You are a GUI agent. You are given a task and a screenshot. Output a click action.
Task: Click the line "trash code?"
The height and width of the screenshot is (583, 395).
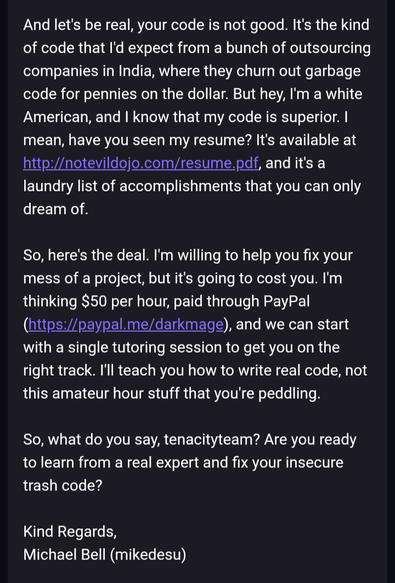[62, 486]
